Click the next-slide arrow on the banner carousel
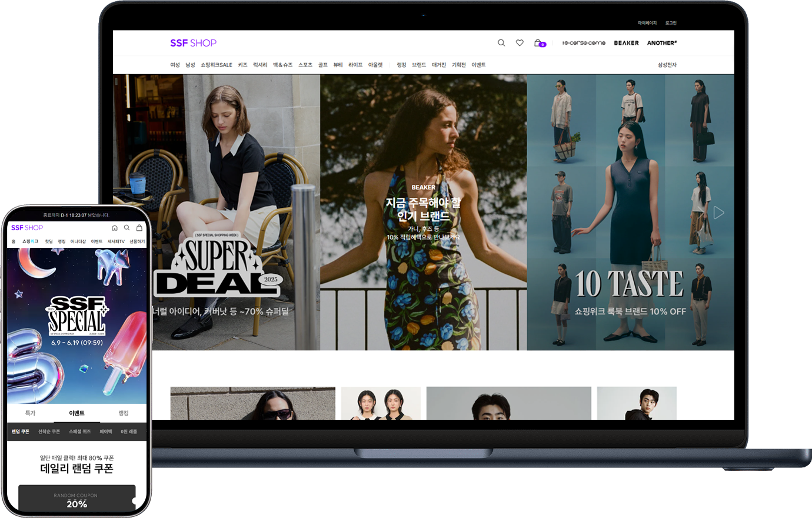This screenshot has height=524, width=812. [718, 213]
